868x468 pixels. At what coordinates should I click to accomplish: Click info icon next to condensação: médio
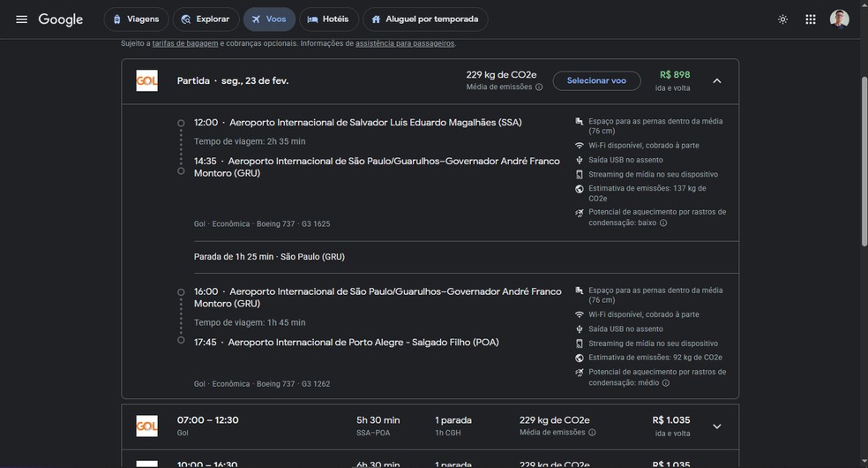(666, 383)
